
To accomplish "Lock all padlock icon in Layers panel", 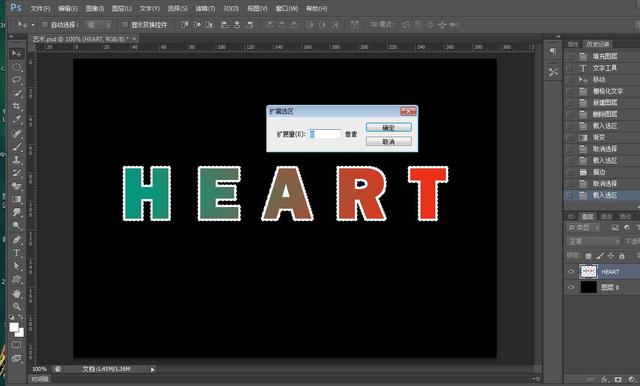I will click(622, 256).
